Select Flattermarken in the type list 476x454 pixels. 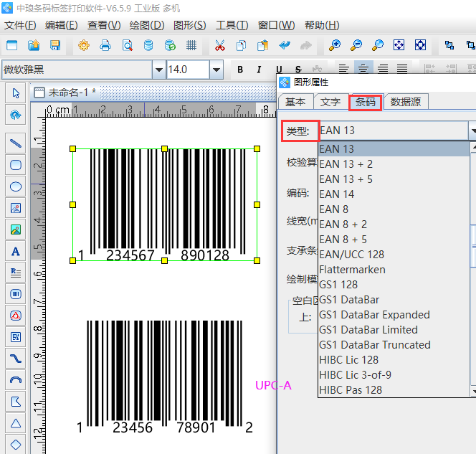click(394, 270)
